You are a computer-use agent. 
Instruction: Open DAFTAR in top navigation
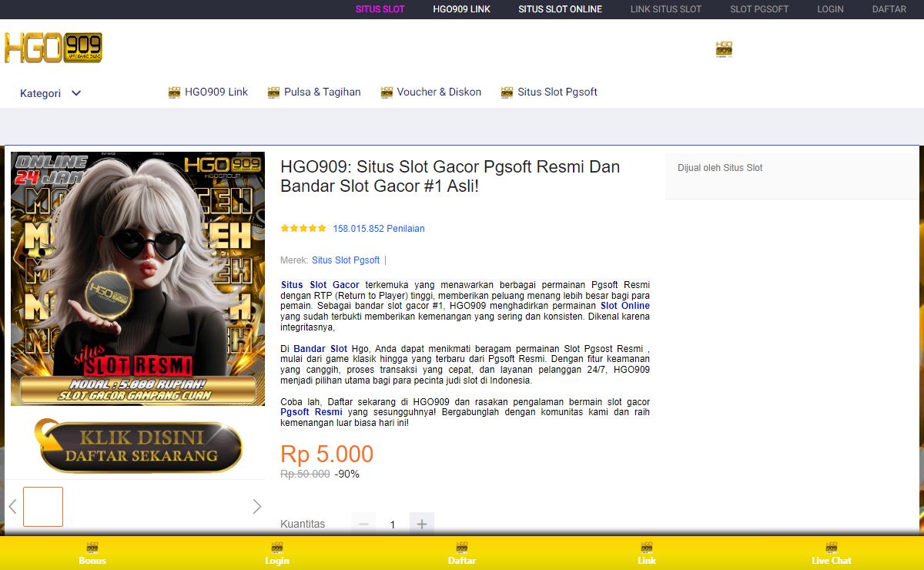[889, 9]
